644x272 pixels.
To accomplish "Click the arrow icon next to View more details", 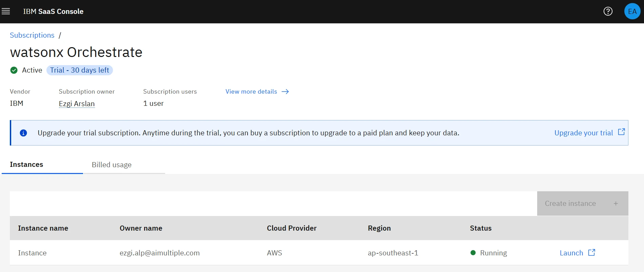I will click(285, 92).
